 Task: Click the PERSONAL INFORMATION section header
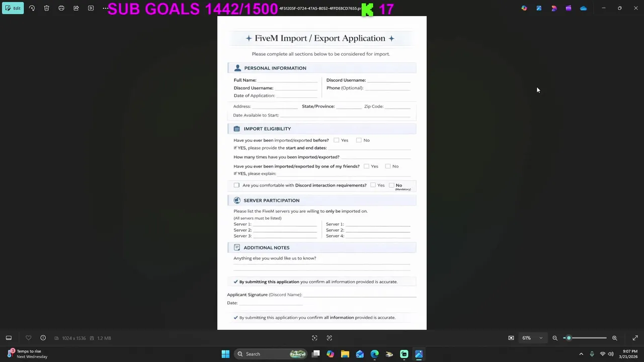[322, 68]
